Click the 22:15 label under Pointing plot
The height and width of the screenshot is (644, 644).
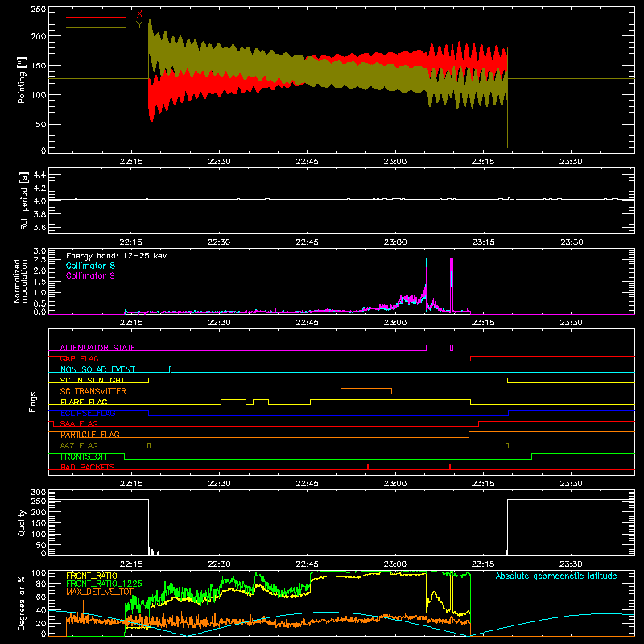pos(131,162)
